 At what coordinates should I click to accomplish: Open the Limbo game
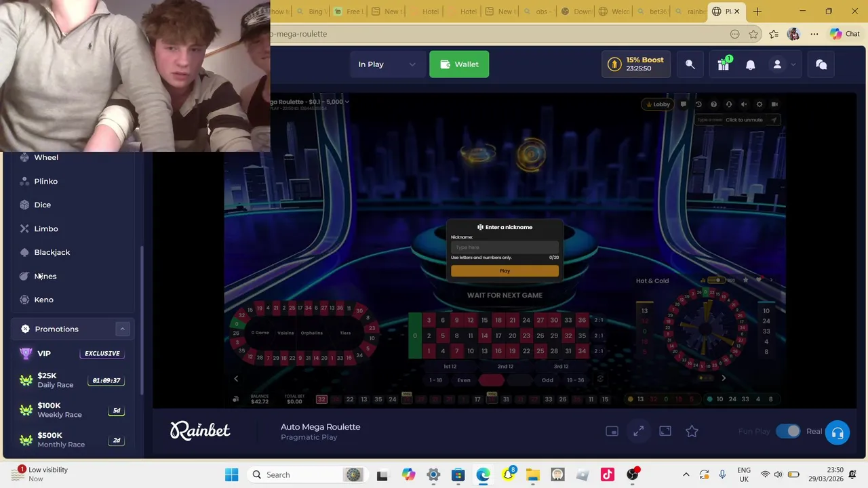click(46, 228)
